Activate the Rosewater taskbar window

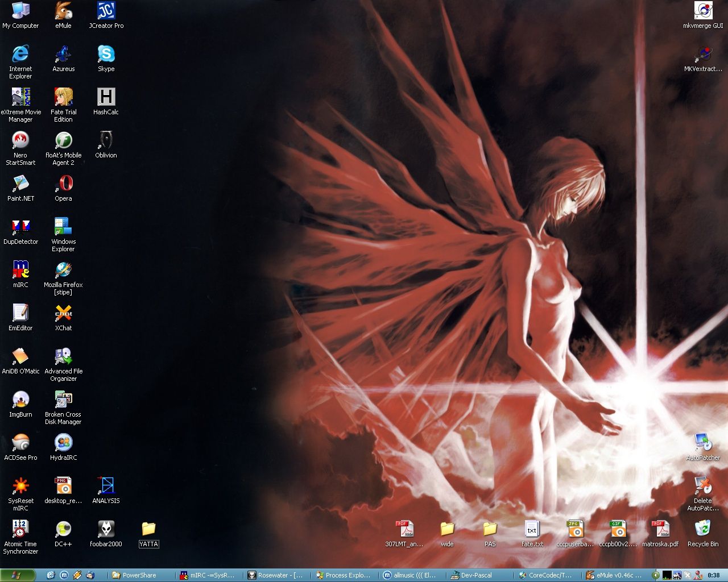[276, 575]
